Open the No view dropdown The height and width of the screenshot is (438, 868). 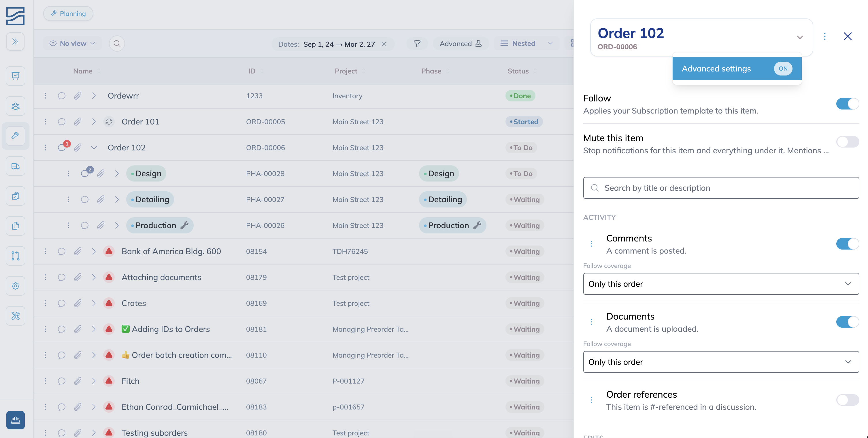pos(72,44)
